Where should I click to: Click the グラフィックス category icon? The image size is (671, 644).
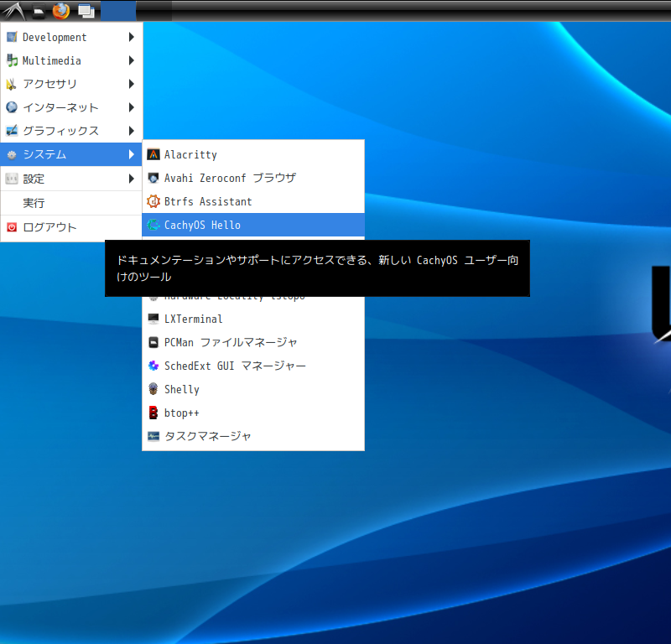tap(12, 131)
